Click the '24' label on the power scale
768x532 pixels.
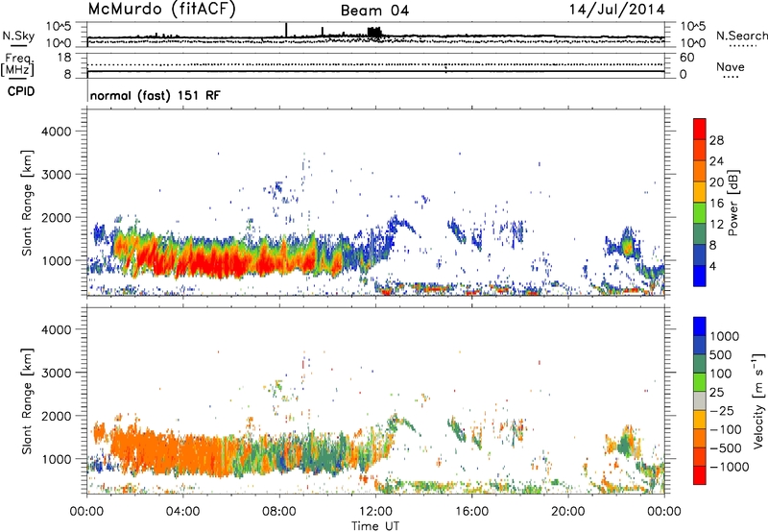click(x=716, y=161)
